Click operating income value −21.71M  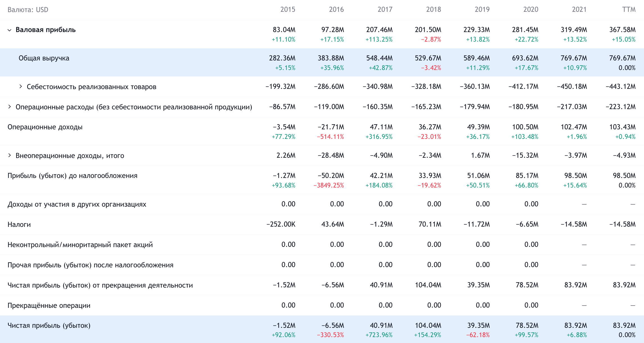tap(331, 127)
